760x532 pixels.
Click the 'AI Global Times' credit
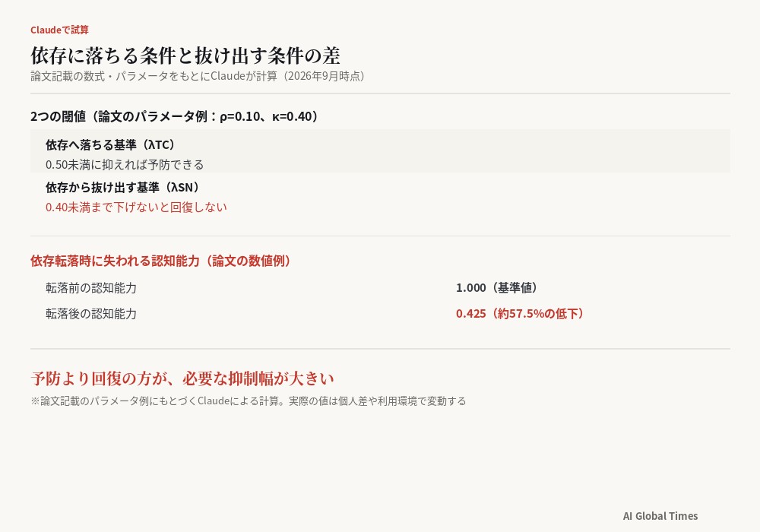pos(660,516)
